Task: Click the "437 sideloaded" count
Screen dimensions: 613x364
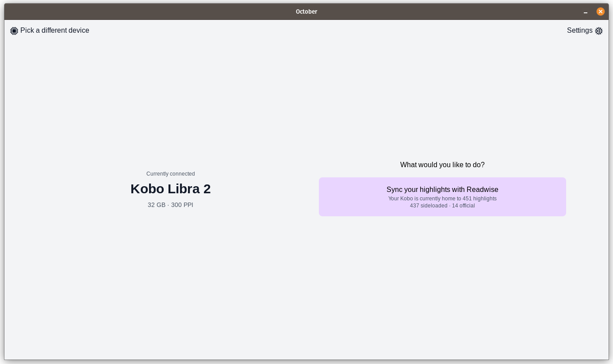Action: (x=428, y=206)
